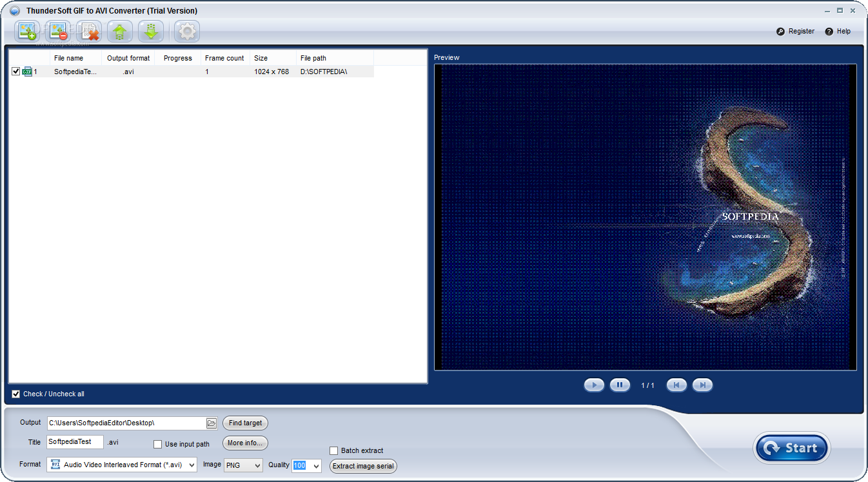
Task: Play the GIF preview
Action: click(594, 385)
